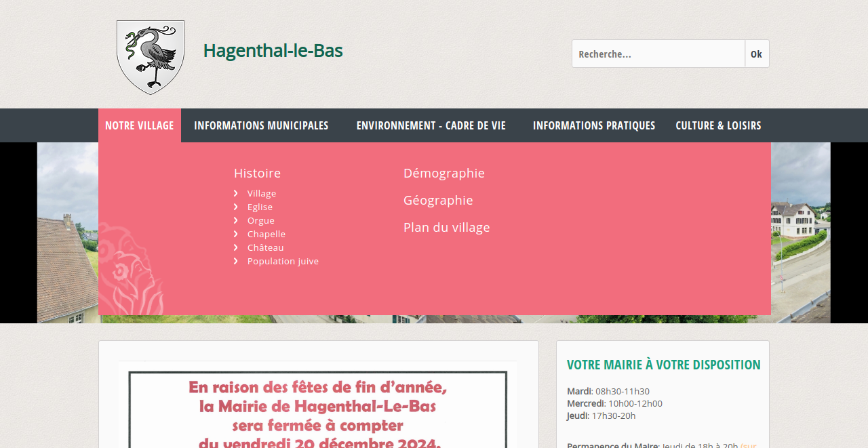Screen dimensions: 868x448
Task: Go to the Géographie page
Action: pos(438,200)
